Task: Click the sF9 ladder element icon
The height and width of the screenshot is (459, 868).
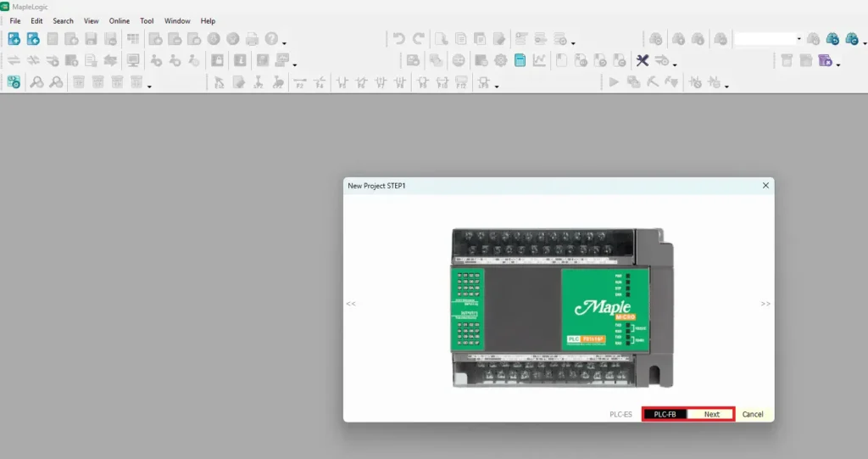Action: pos(484,83)
